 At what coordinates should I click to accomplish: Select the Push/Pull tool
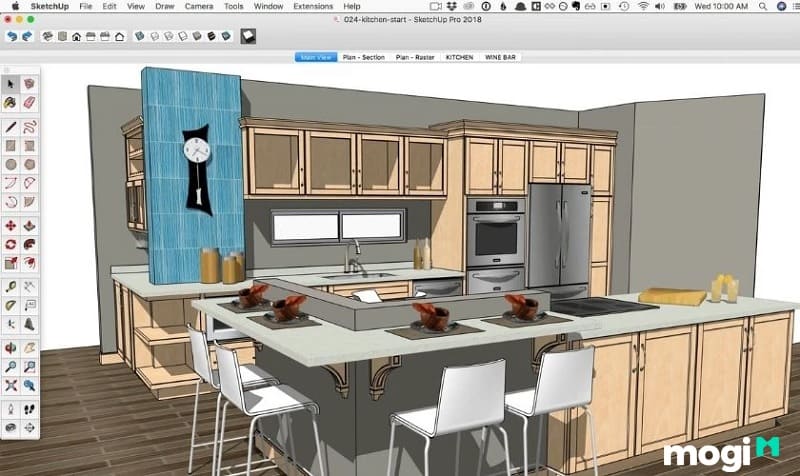30,226
